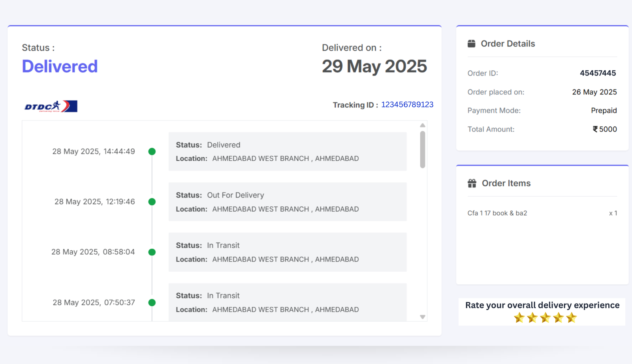Click the green dot for the 14:44:49 event
Viewport: 632px width, 364px height.
pos(152,152)
